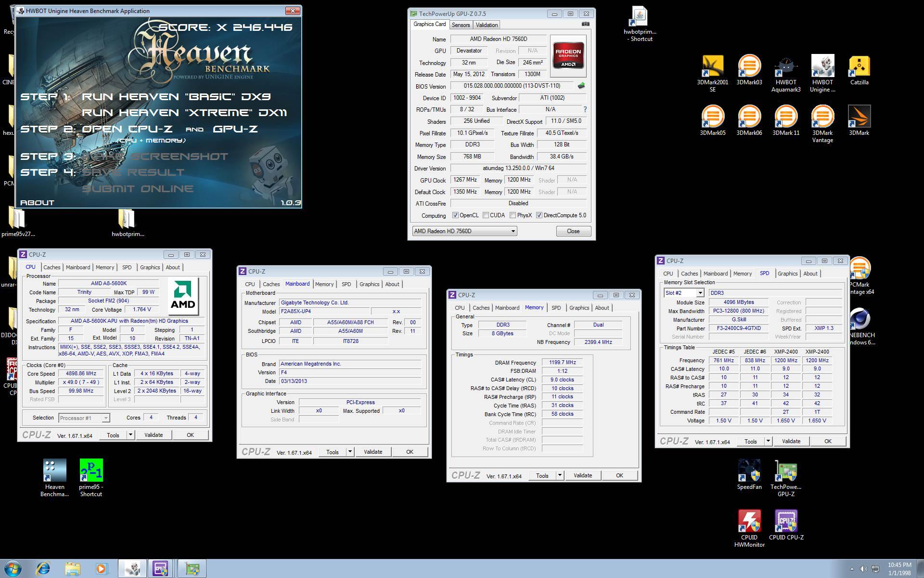Viewport: 924px width, 578px height.
Task: Launch the 3DMark shortcut with orange logo
Action: [x=859, y=120]
